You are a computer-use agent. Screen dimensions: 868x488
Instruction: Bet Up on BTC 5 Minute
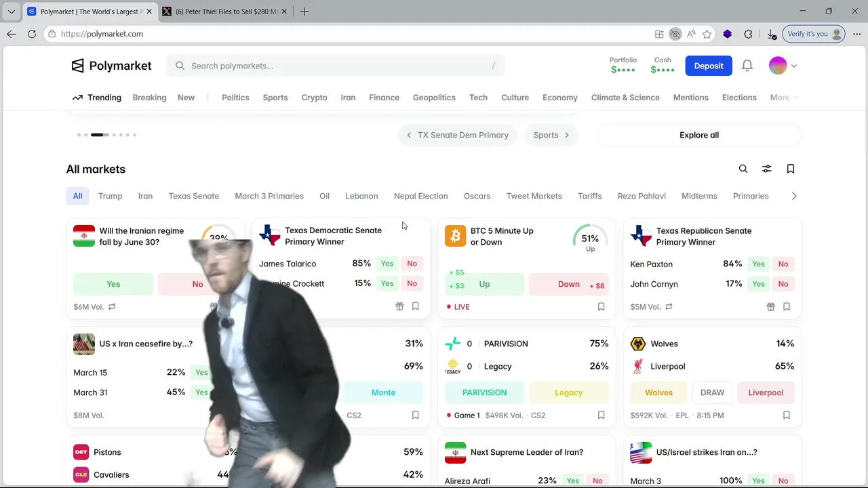point(484,284)
